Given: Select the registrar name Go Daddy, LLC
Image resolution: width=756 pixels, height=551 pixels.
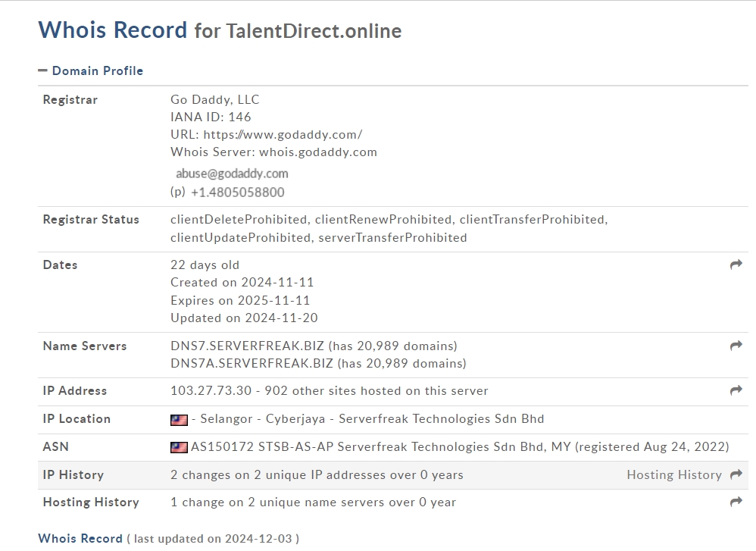Looking at the screenshot, I should (214, 99).
